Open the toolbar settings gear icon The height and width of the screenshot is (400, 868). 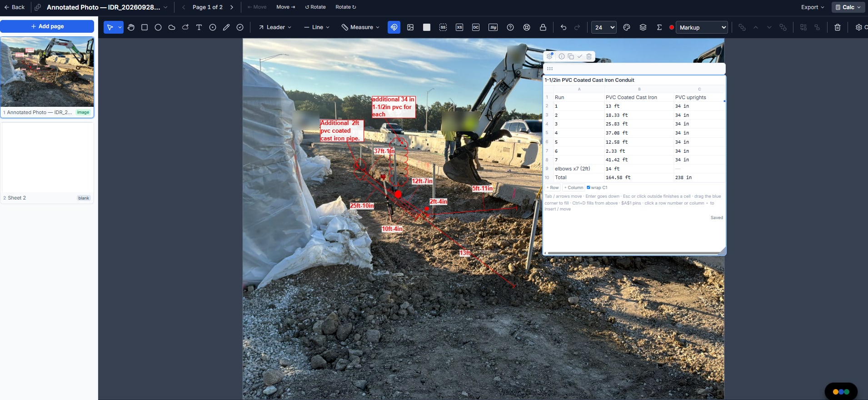coord(858,27)
